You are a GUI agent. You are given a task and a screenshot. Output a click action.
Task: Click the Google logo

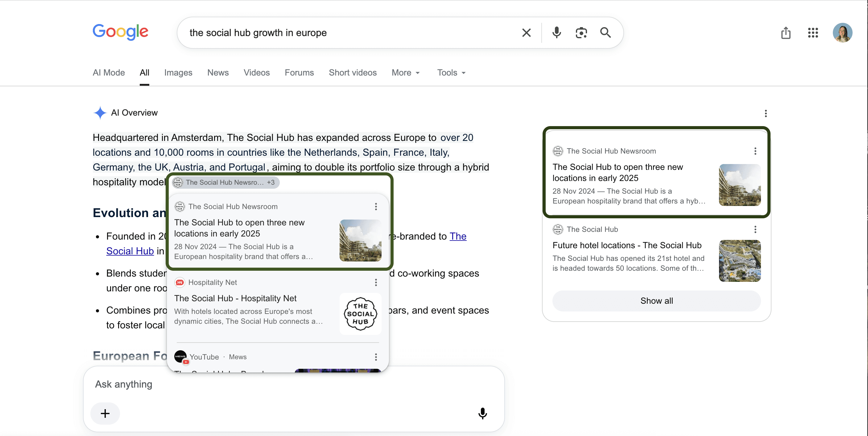click(120, 32)
